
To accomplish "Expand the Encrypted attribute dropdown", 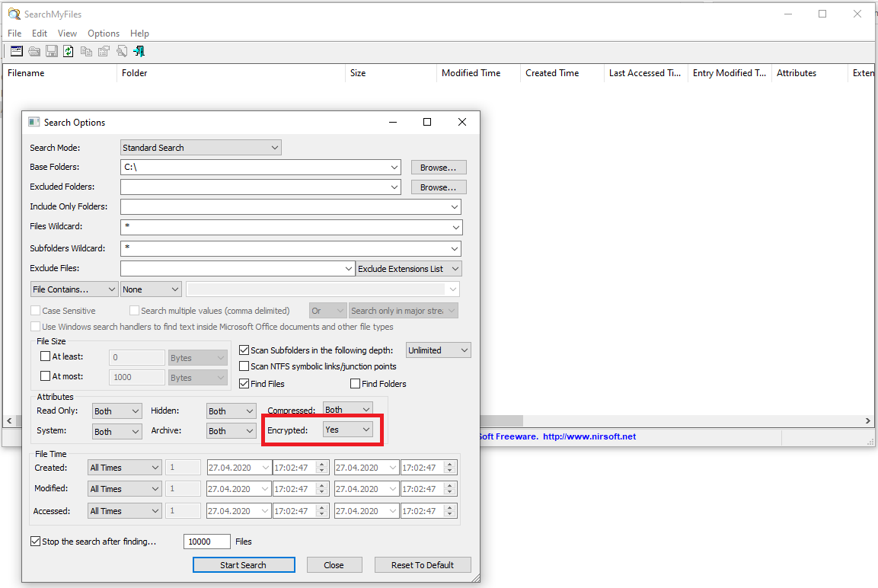I will pos(348,430).
